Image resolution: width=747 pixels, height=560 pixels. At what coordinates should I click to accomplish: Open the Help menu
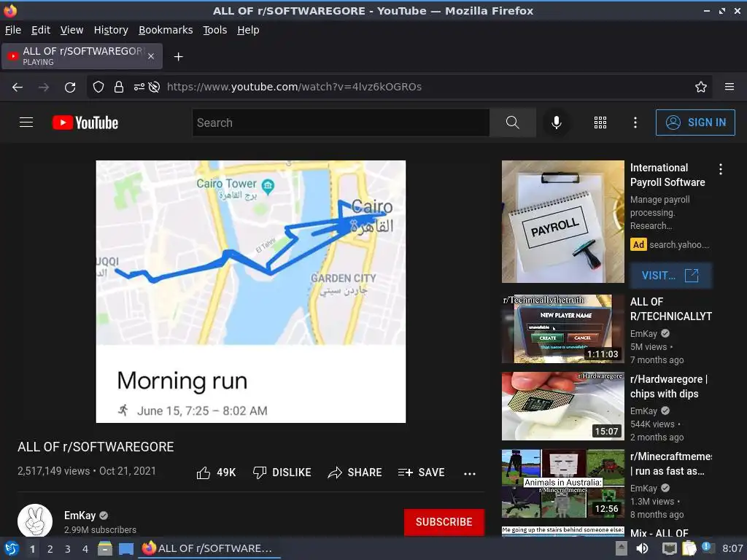pos(248,30)
